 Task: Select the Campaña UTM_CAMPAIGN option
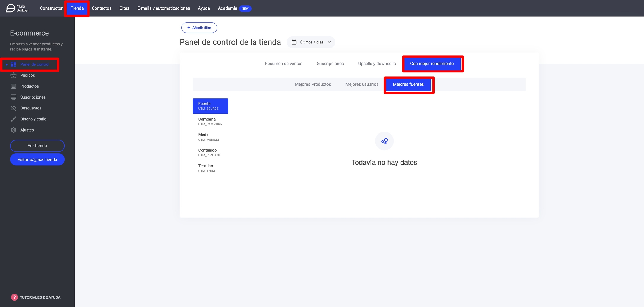click(x=210, y=121)
